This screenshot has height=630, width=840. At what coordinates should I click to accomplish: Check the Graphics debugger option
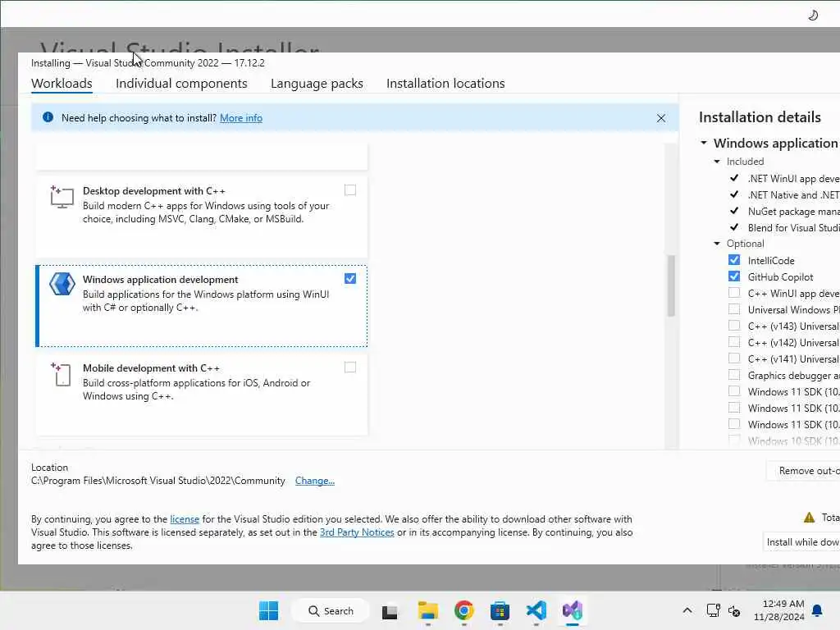[734, 375]
